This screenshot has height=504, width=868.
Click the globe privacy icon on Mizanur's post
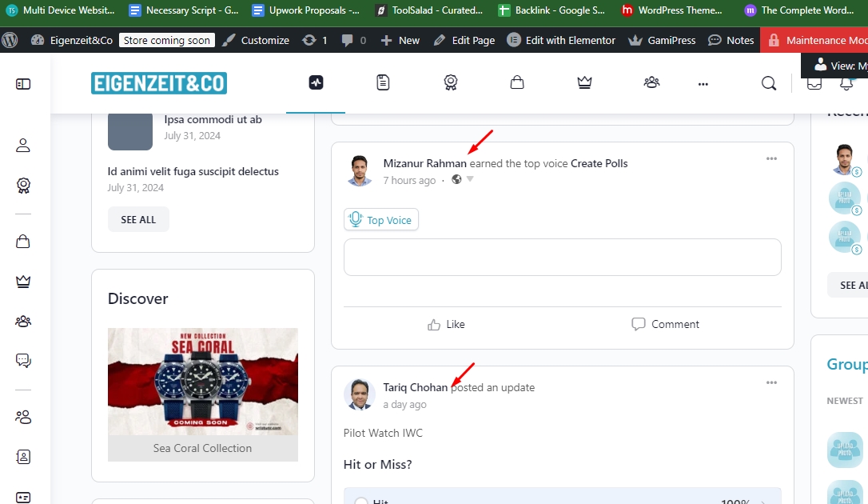tap(456, 179)
